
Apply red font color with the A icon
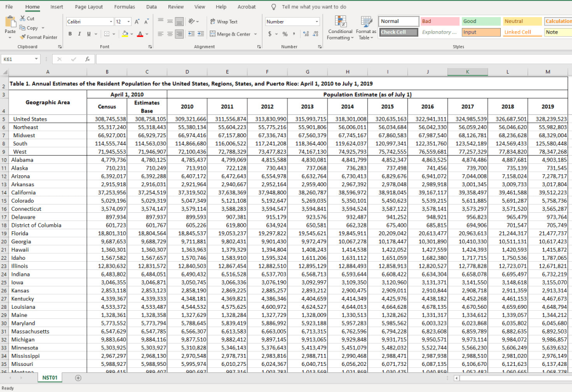pos(140,34)
